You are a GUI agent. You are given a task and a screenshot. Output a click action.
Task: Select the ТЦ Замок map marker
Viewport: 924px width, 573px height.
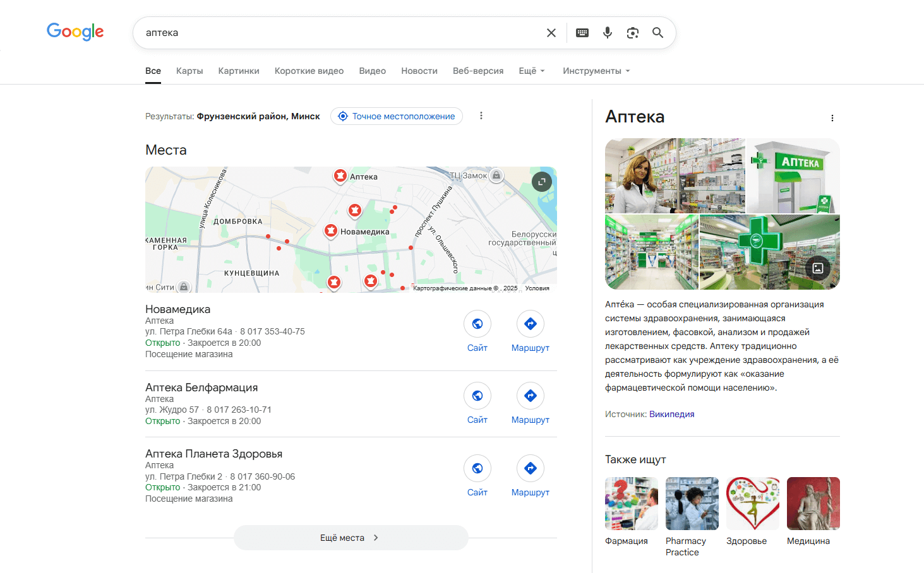[497, 175]
